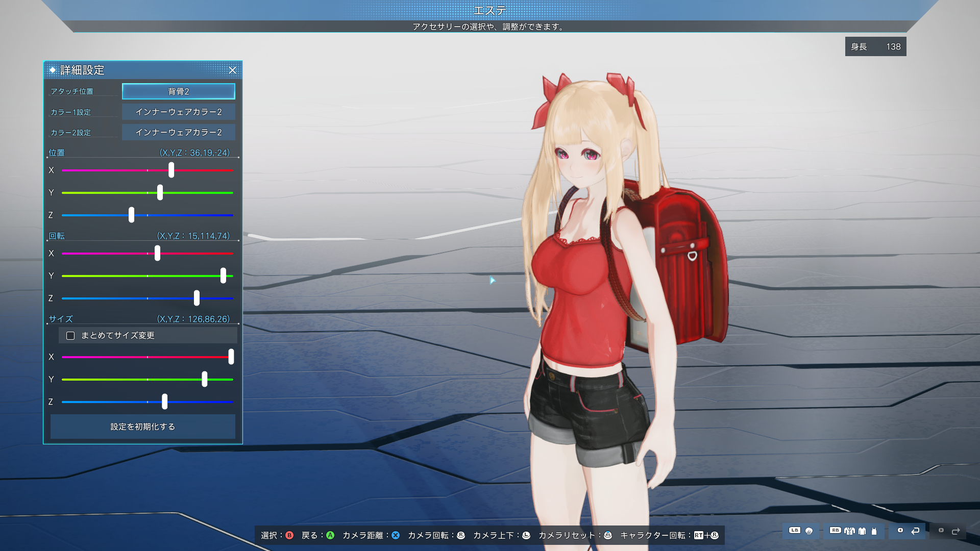
Task: Click the カメラリセット hint label
Action: coord(567,535)
